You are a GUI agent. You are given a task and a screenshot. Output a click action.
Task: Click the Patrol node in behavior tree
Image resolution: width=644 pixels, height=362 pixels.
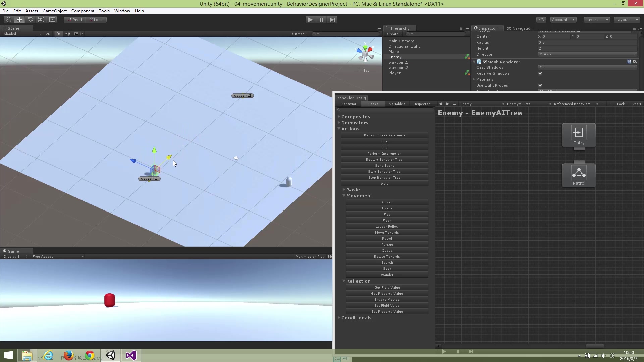[x=579, y=175]
